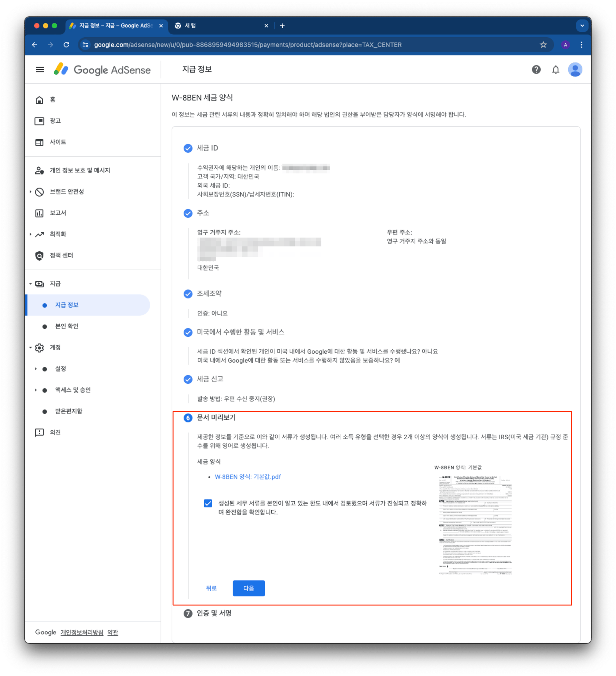The image size is (616, 676).
Task: Open the account profile avatar
Action: pyautogui.click(x=575, y=69)
